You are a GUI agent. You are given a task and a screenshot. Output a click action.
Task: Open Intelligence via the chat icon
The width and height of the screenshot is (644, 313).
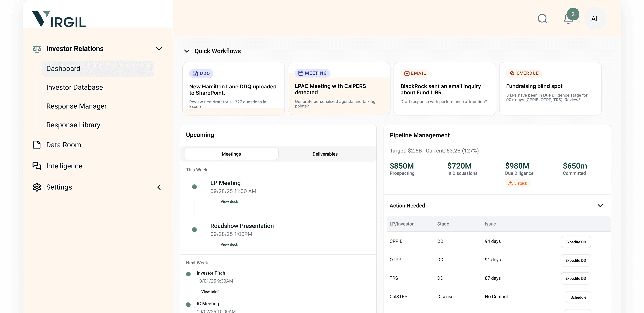[x=37, y=166]
